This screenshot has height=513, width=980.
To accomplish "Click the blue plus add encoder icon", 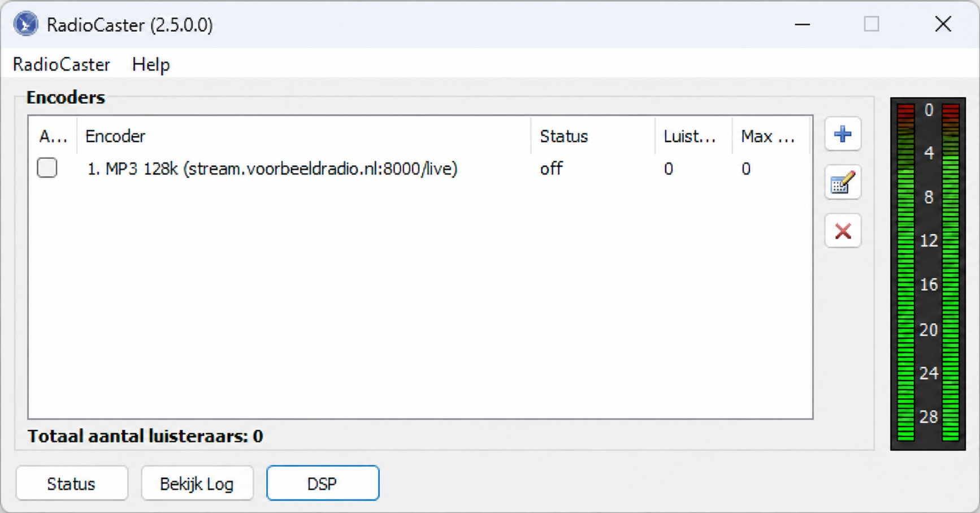I will click(843, 135).
